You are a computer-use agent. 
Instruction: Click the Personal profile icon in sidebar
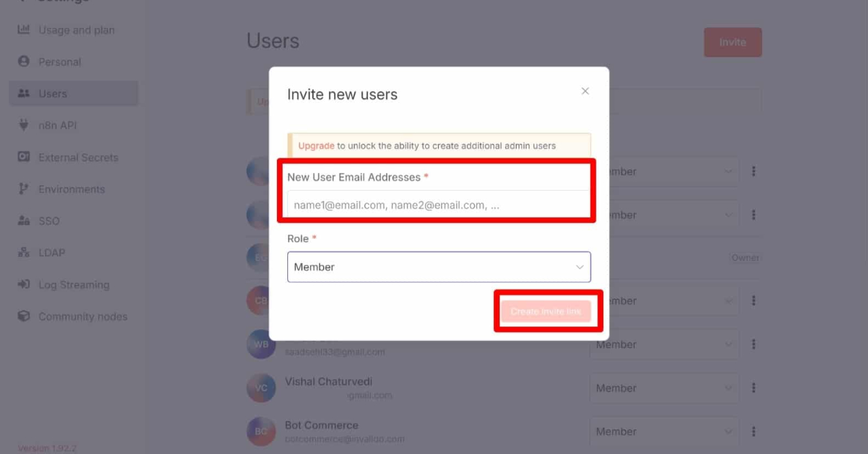point(23,61)
